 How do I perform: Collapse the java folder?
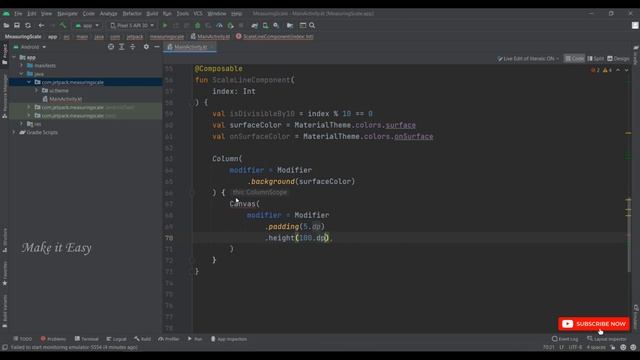coord(22,74)
